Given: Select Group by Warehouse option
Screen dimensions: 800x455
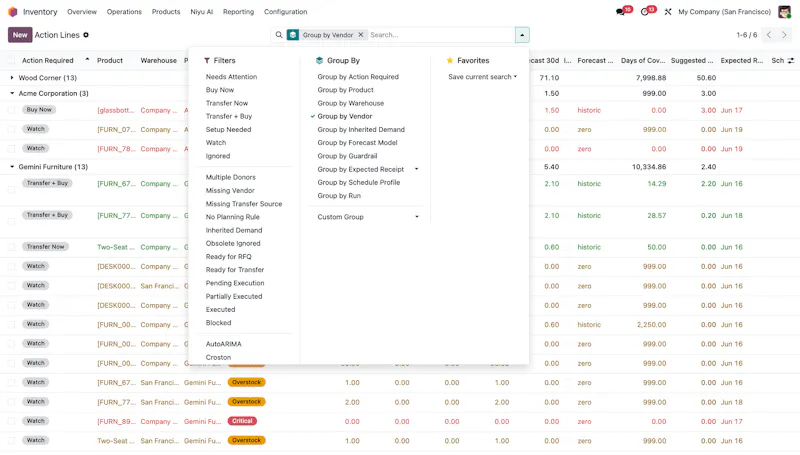Looking at the screenshot, I should [x=351, y=104].
